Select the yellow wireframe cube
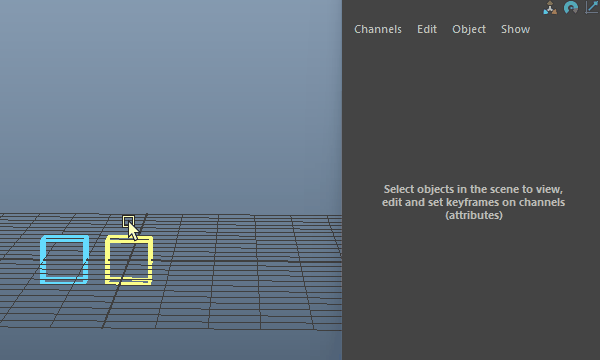 [x=129, y=260]
